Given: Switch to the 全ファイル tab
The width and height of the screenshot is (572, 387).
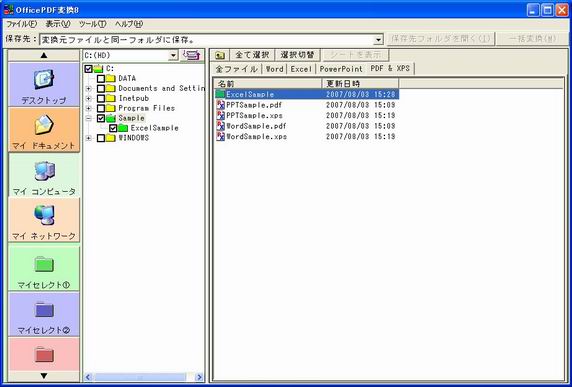Looking at the screenshot, I should click(236, 69).
